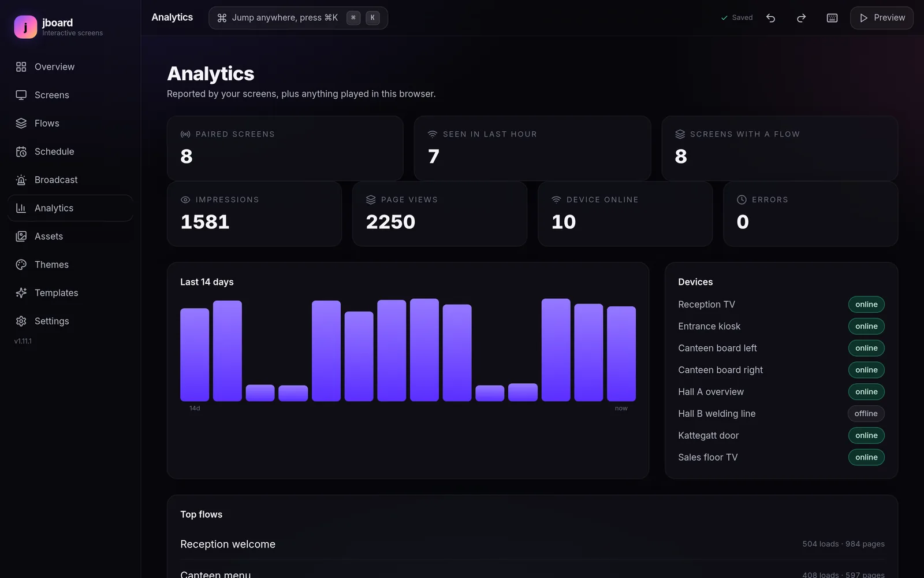The width and height of the screenshot is (924, 578).
Task: Click the Seen in Last Hour card
Action: [x=532, y=149]
